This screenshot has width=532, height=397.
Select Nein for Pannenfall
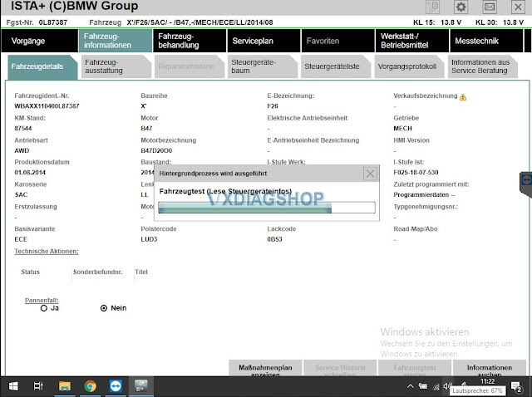coord(104,308)
